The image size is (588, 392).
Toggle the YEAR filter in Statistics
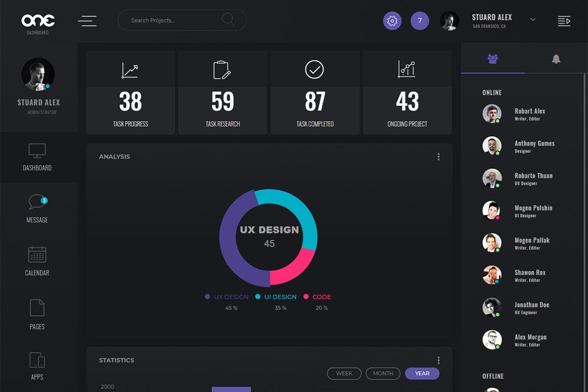coord(422,373)
